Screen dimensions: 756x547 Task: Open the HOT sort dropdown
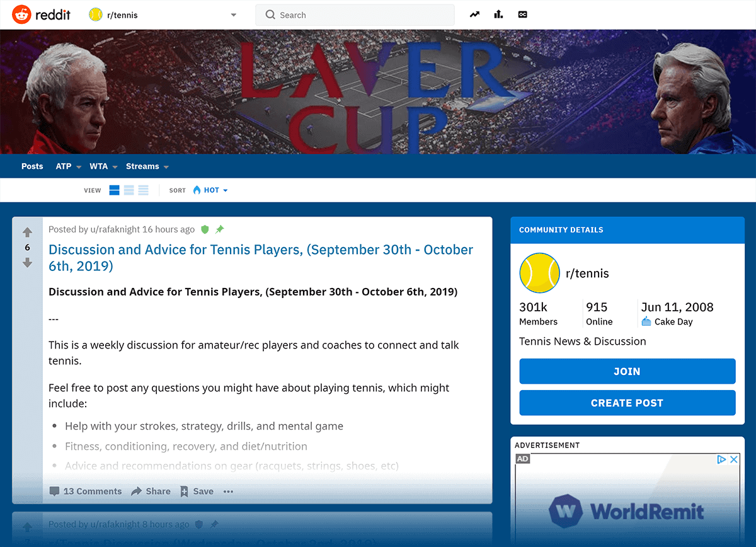pyautogui.click(x=210, y=190)
